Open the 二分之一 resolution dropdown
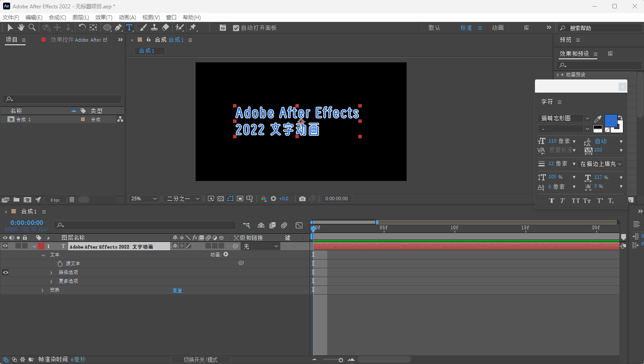The width and height of the screenshot is (644, 364). point(183,199)
